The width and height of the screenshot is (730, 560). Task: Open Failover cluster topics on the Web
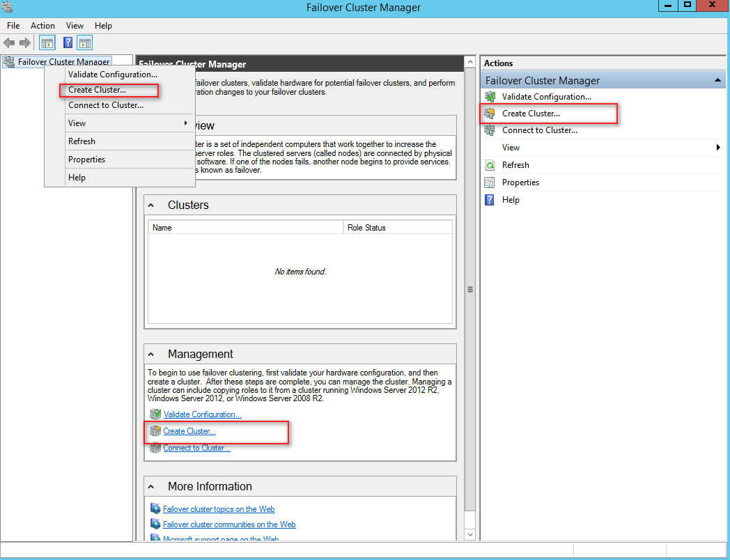(219, 508)
